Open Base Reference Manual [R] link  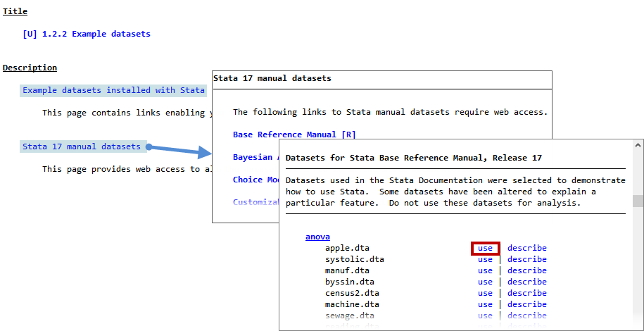click(x=294, y=135)
